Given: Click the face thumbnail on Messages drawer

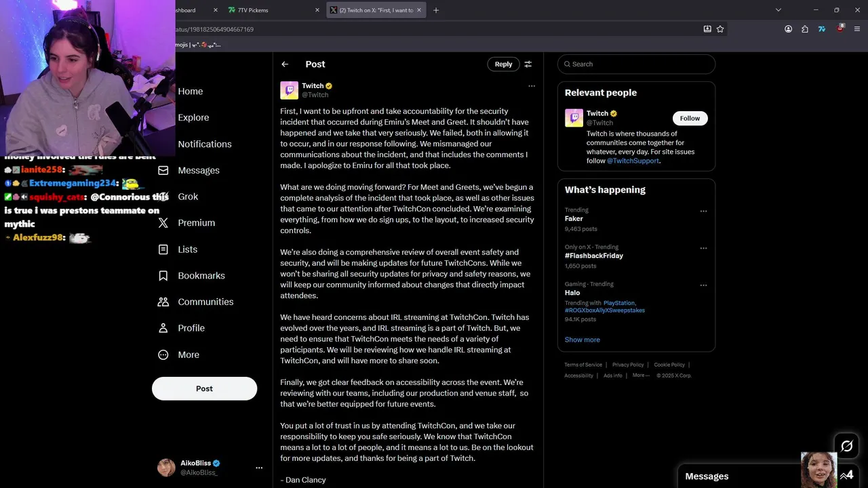Looking at the screenshot, I should [818, 470].
